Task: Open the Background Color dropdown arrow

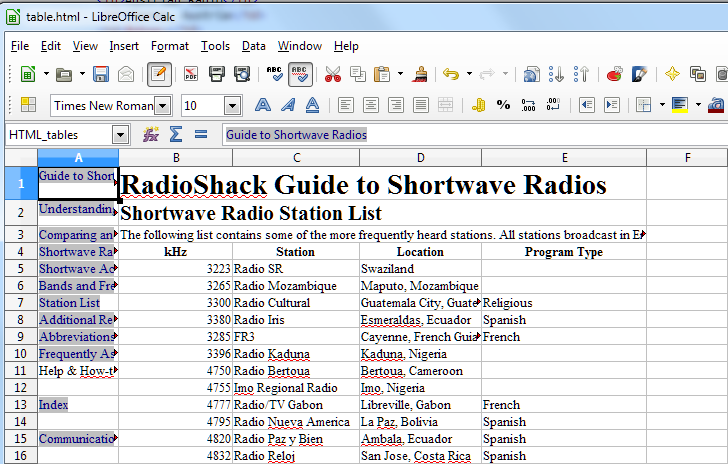Action: (698, 105)
